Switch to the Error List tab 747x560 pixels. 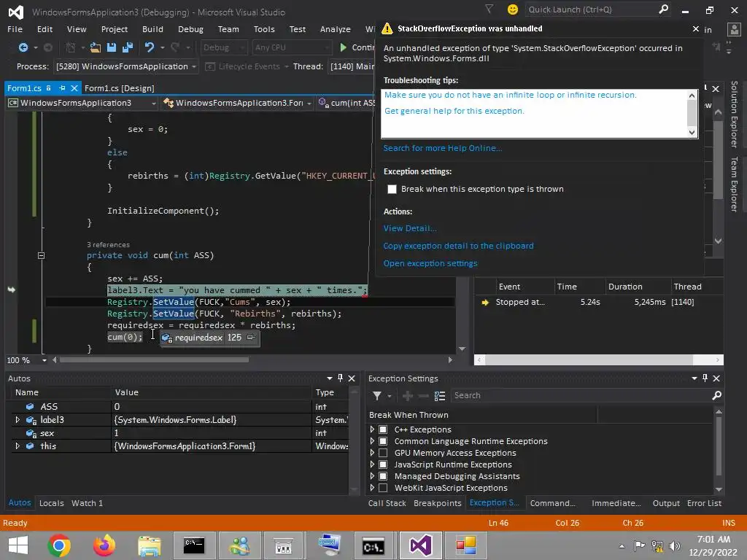pyautogui.click(x=704, y=503)
